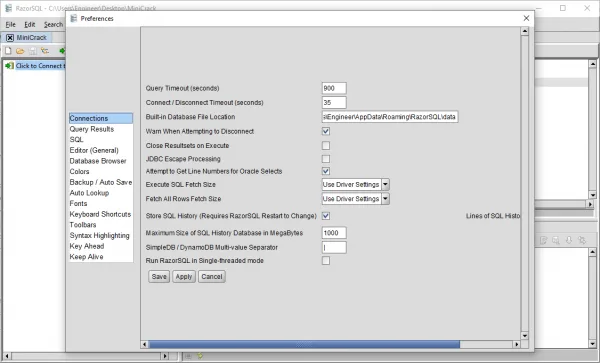Open the Search menu
This screenshot has height=363, width=600.
pyautogui.click(x=53, y=24)
